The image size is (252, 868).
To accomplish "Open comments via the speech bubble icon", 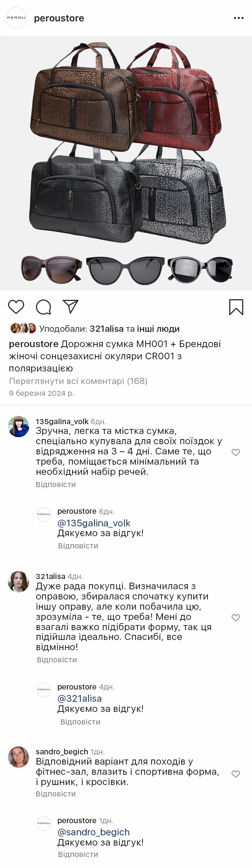I will (44, 307).
